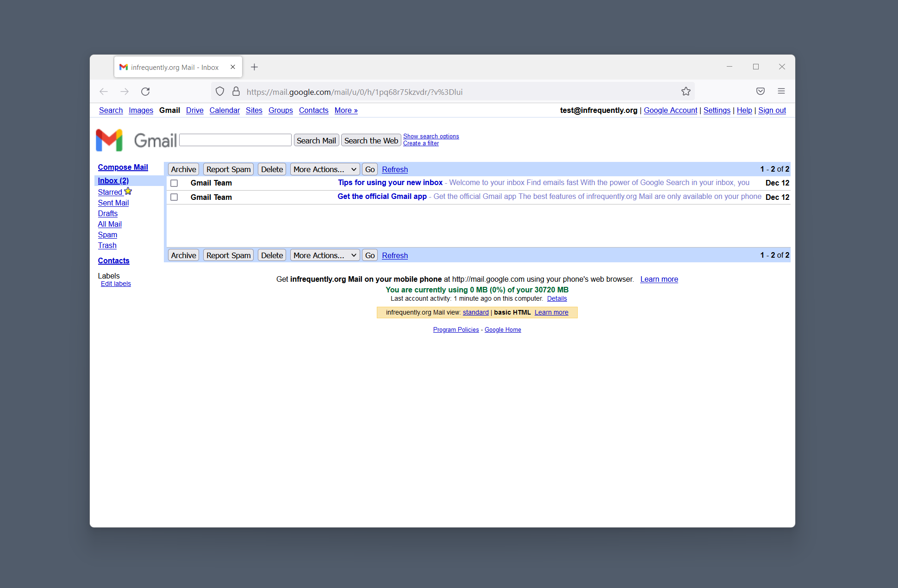
Task: Open the Drafts folder
Action: (x=108, y=213)
